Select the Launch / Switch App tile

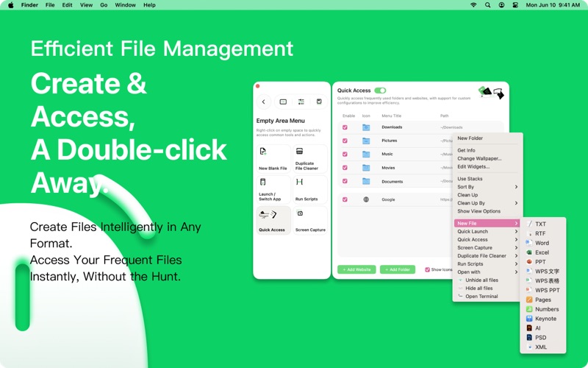click(273, 189)
